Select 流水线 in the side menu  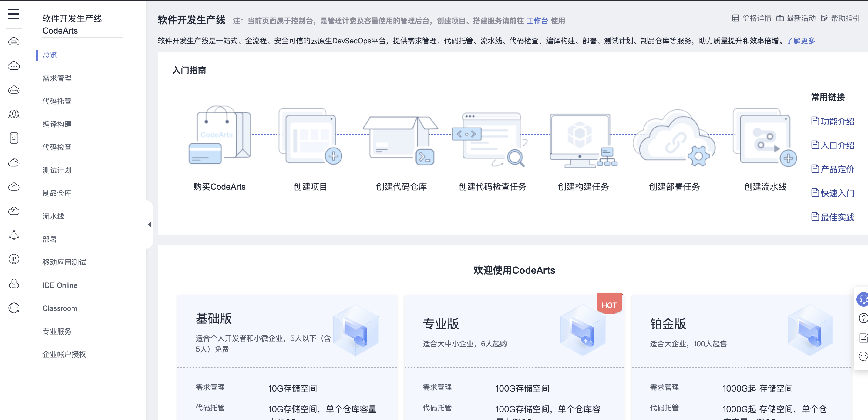coord(53,216)
